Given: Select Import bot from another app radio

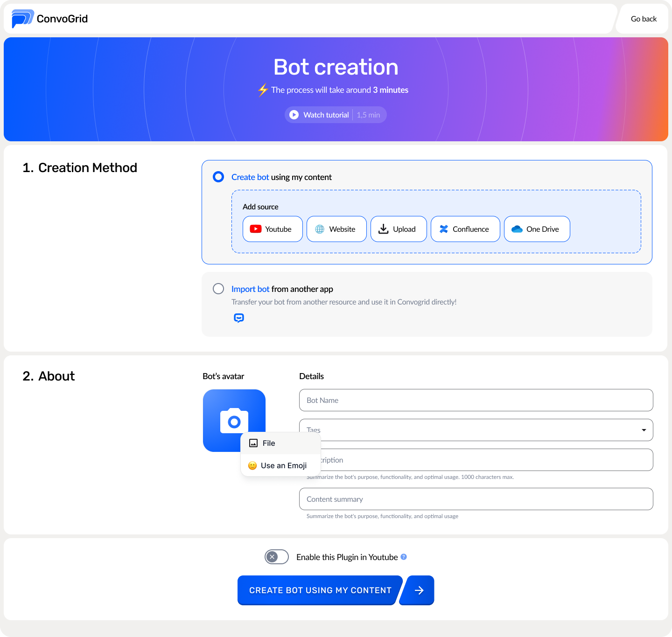Looking at the screenshot, I should click(x=218, y=289).
